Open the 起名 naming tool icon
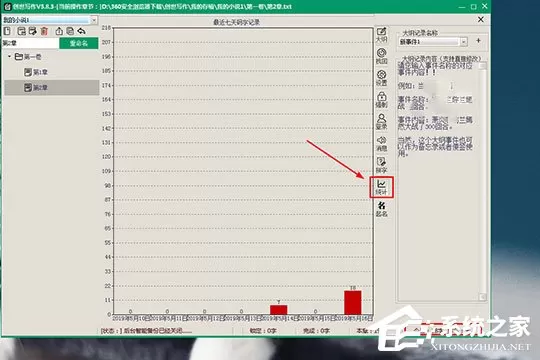540x360 pixels. (x=381, y=209)
